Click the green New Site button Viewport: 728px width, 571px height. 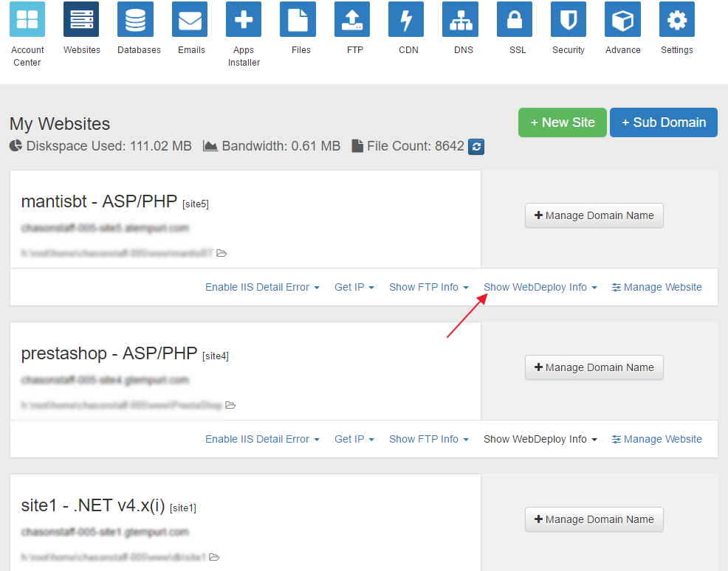point(562,122)
